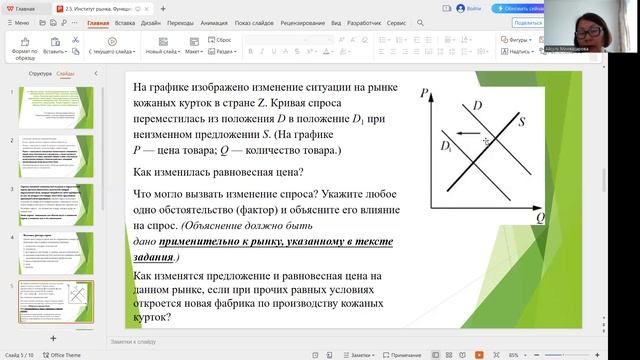Center align text icon

pyautogui.click(x=393, y=51)
